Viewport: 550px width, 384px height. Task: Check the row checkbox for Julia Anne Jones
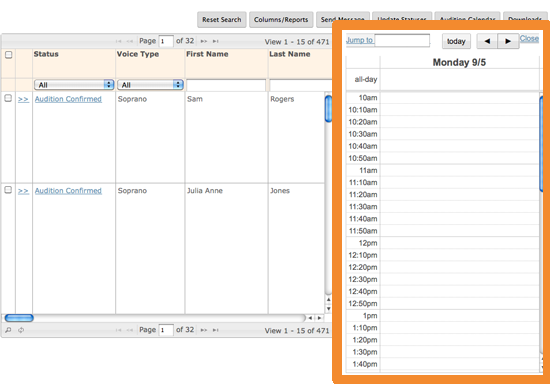tap(8, 190)
